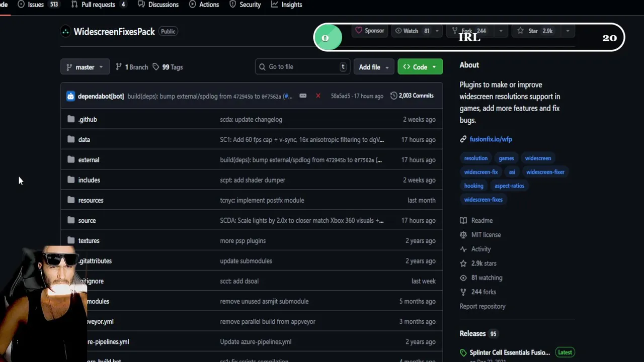Open commit 'Update azure-pipelines.yml'
Screen dimensions: 644x362
(x=256, y=342)
